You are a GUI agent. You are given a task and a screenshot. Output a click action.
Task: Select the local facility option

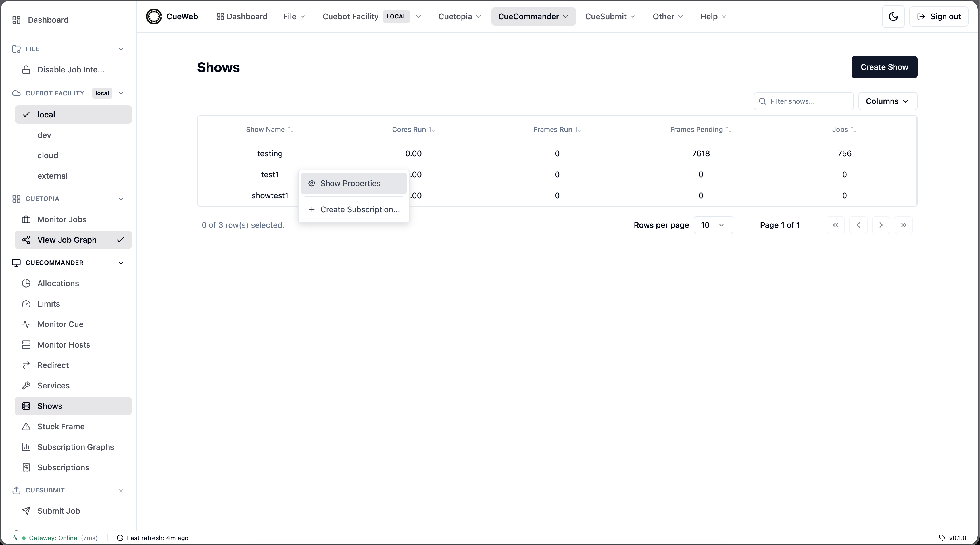click(73, 115)
